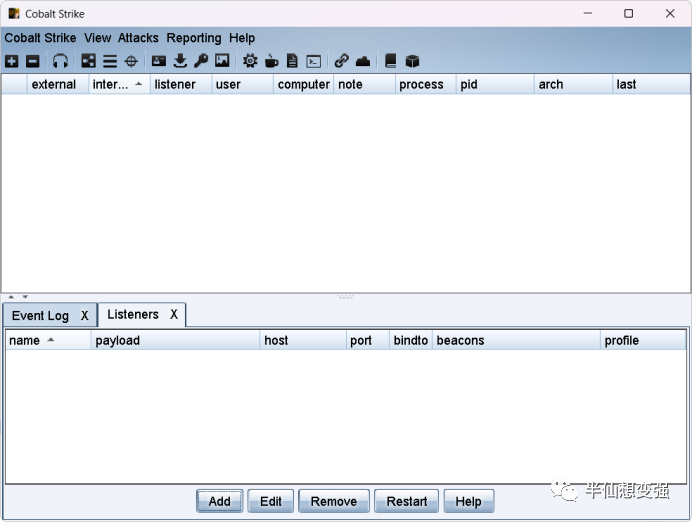The image size is (692, 522).
Task: Click the Help button below listeners table
Action: pyautogui.click(x=468, y=501)
